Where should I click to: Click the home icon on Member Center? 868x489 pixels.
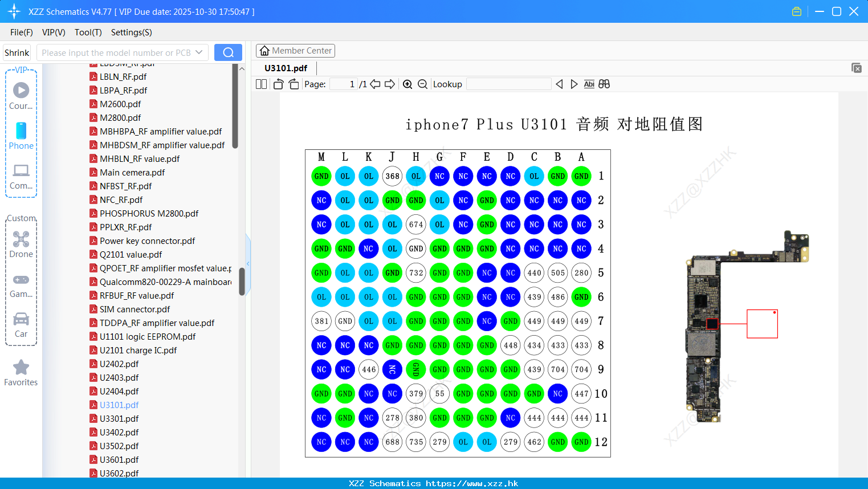click(x=264, y=51)
